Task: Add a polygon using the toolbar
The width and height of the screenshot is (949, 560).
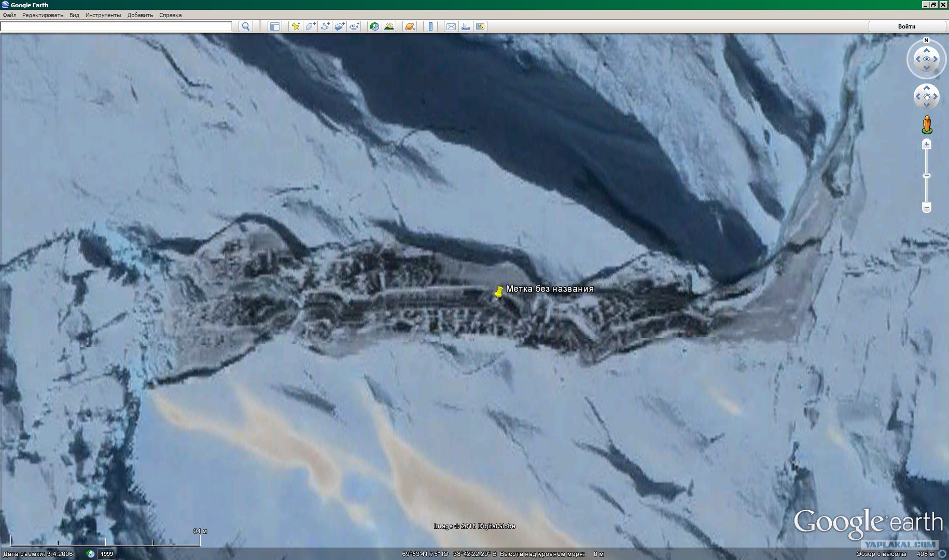Action: tap(310, 26)
